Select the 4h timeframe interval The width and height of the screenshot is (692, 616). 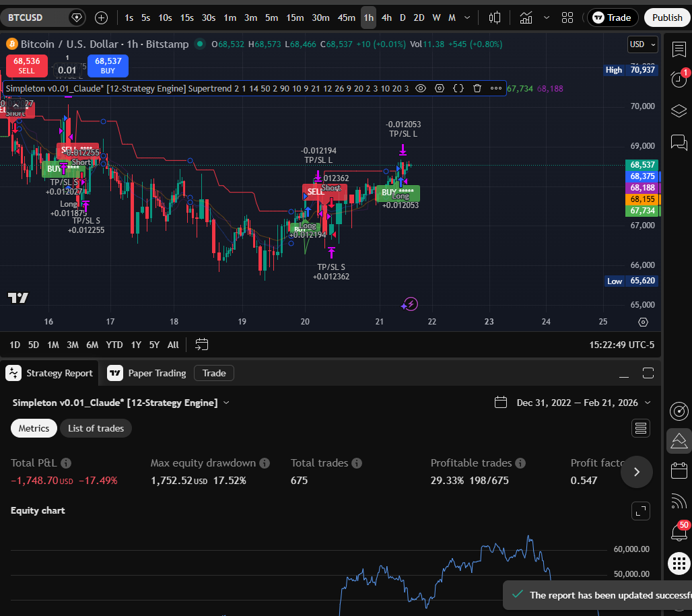click(386, 18)
